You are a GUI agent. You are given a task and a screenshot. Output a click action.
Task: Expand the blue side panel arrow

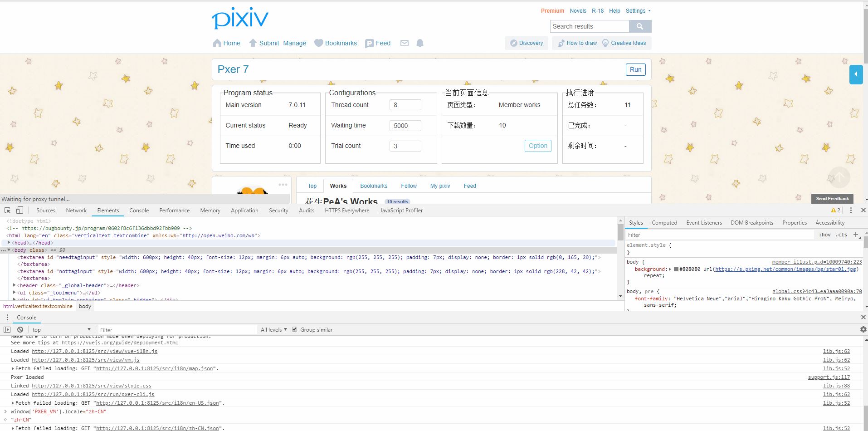point(856,74)
